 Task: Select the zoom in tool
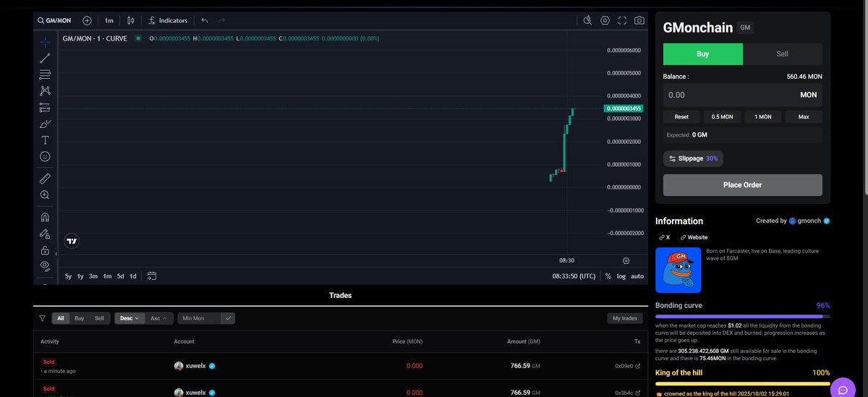click(x=45, y=195)
